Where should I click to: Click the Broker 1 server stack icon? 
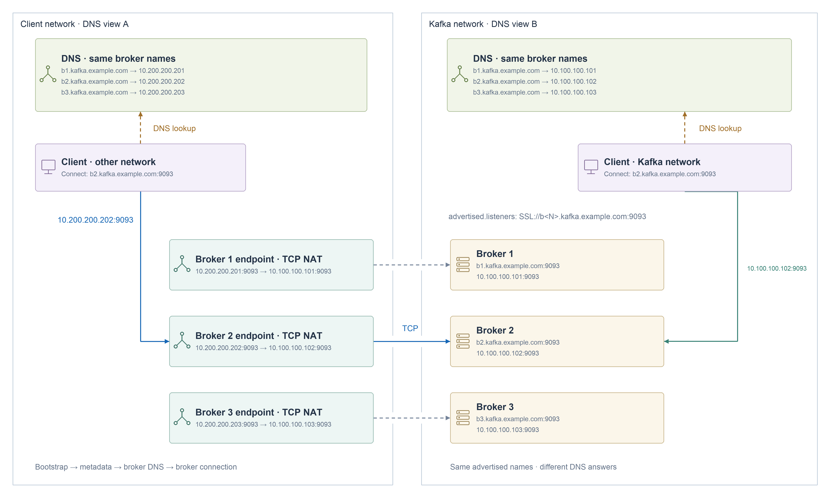point(463,265)
